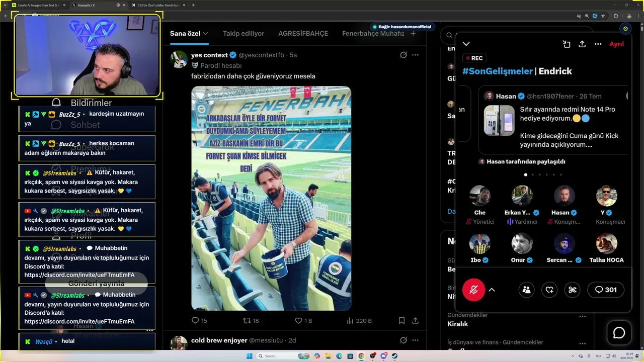Share the yes context post
The height and width of the screenshot is (362, 644).
tap(416, 320)
